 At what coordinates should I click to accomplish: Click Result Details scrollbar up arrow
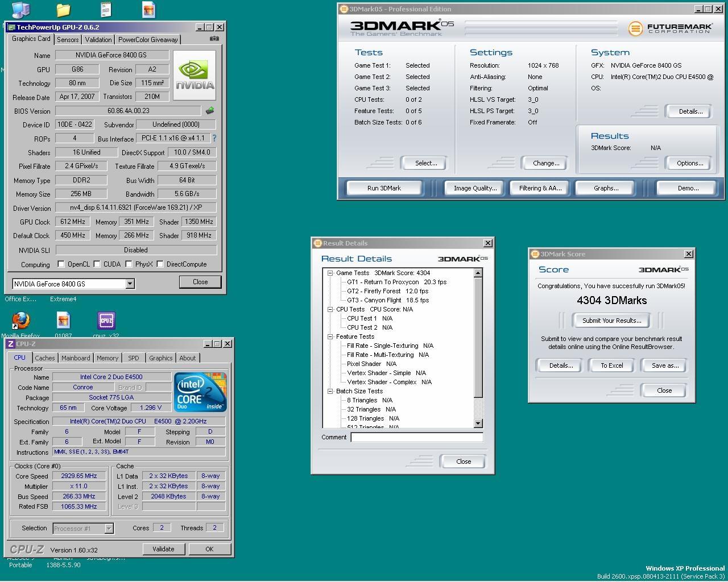tap(478, 273)
